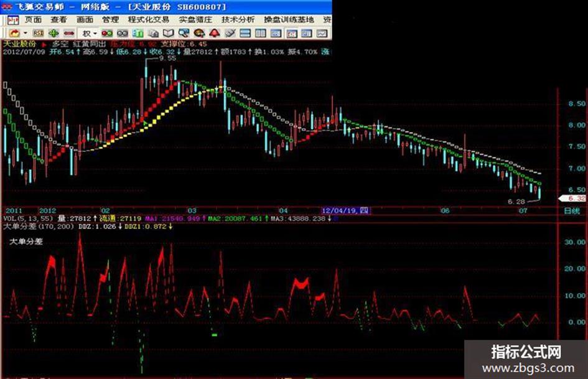Click the horizontal split window icon
Viewport: 588px width, 379px height.
245,34
